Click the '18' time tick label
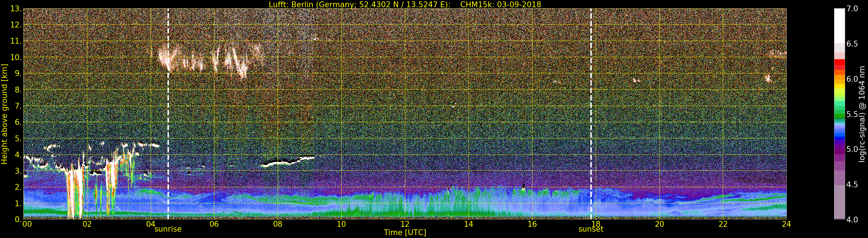 (596, 224)
